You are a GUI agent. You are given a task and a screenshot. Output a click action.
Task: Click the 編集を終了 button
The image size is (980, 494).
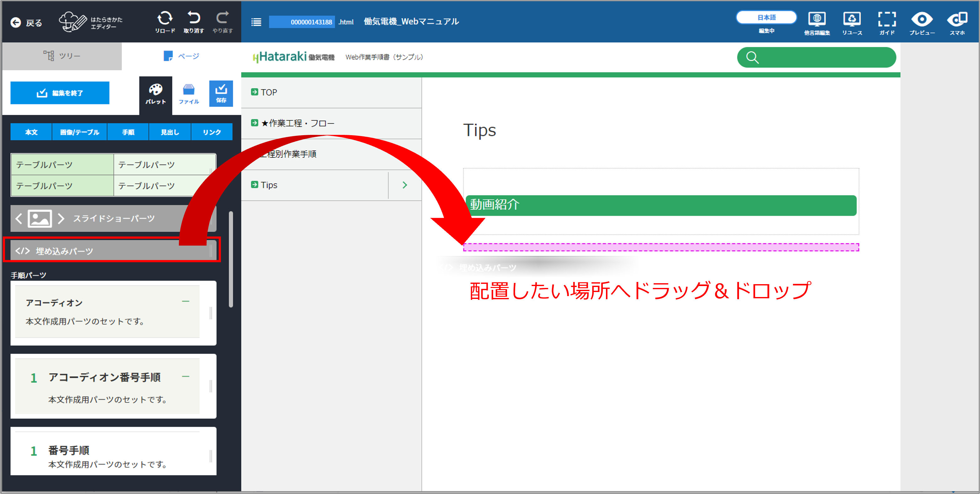pos(60,93)
